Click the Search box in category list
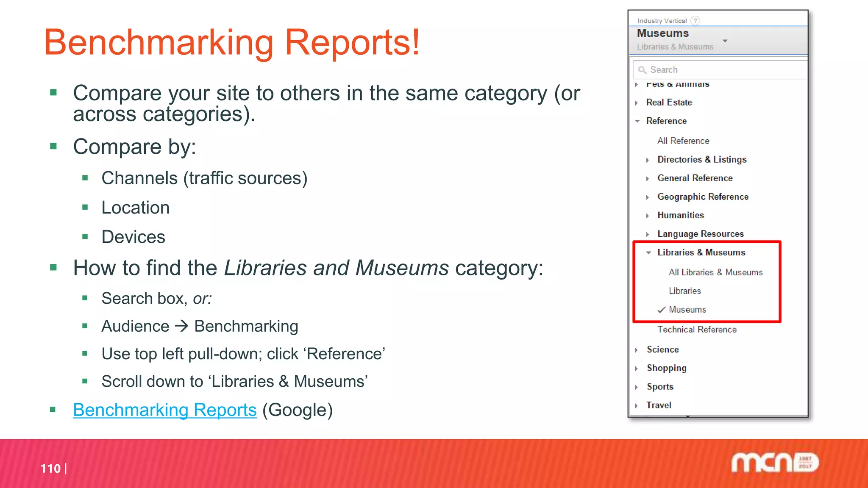Viewport: 868px width, 488px height. point(720,69)
